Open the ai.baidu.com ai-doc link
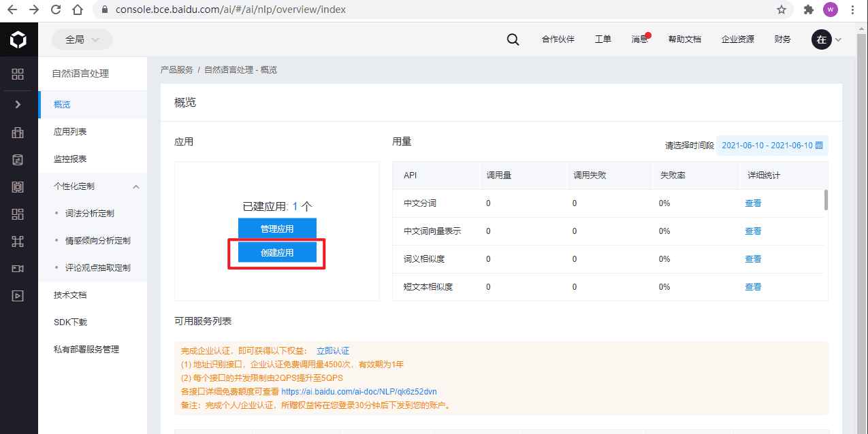The width and height of the screenshot is (868, 434). click(x=359, y=392)
